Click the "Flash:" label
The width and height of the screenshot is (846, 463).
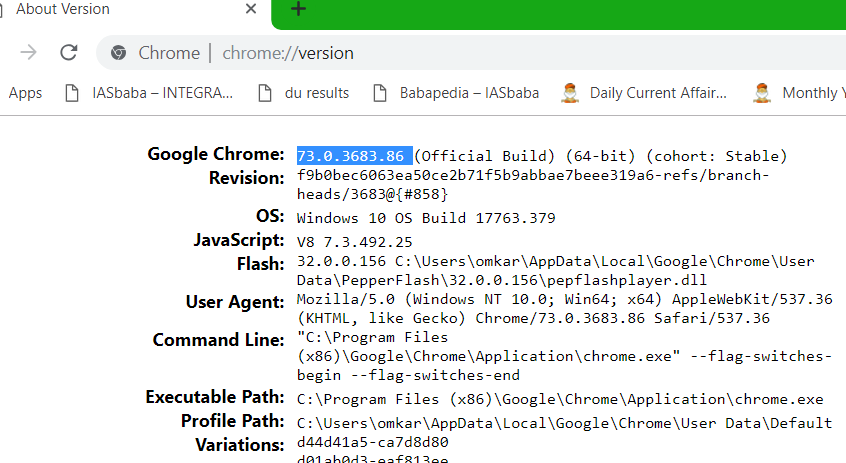point(261,264)
